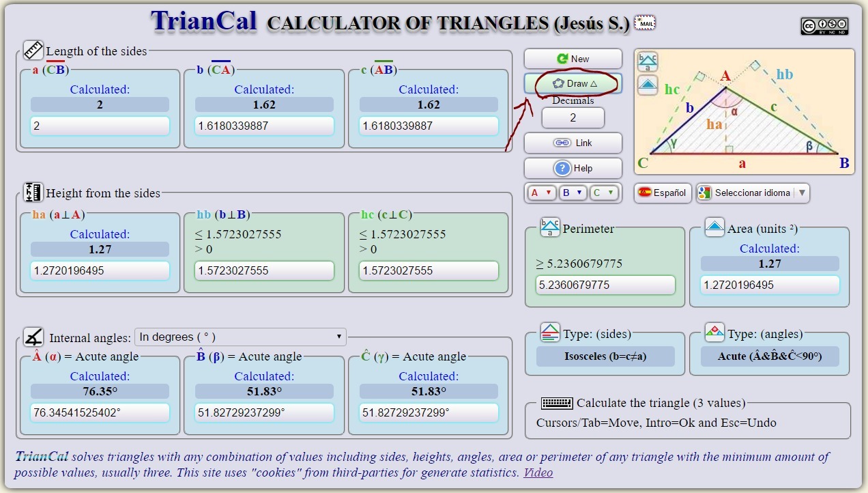Click the height hb input field
Viewport: 868px width, 493px height.
click(x=264, y=270)
